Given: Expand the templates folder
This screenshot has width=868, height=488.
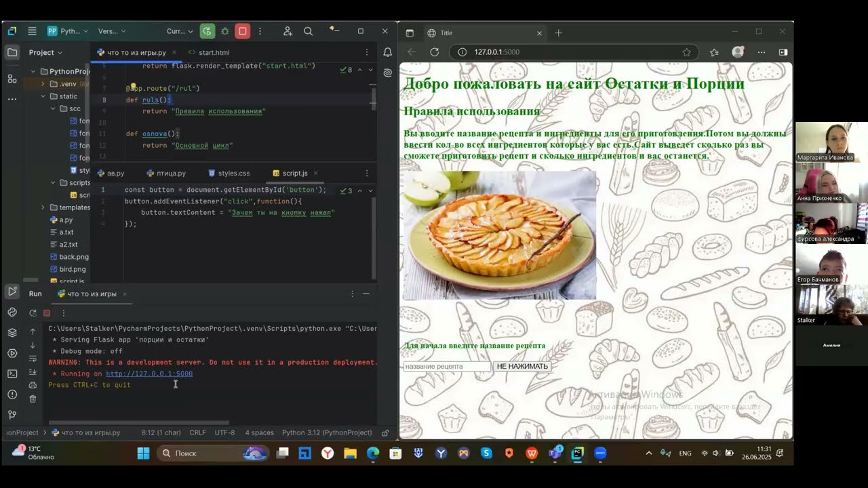Looking at the screenshot, I should [x=43, y=207].
